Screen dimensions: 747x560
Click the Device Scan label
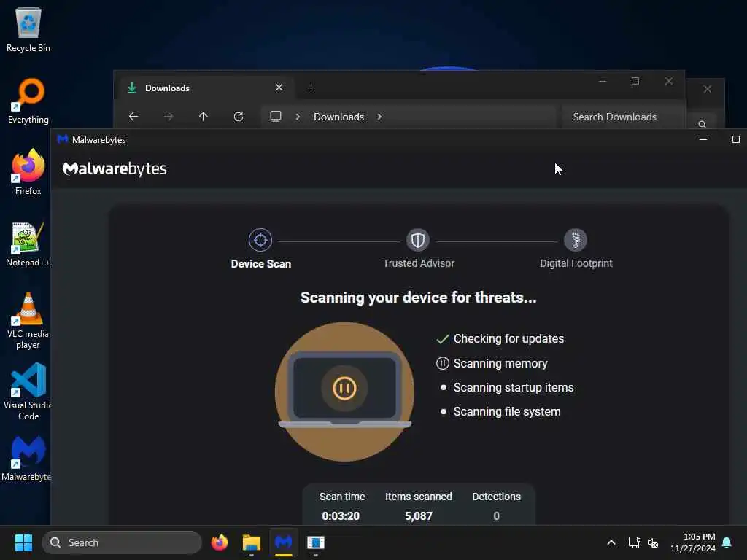tap(260, 264)
